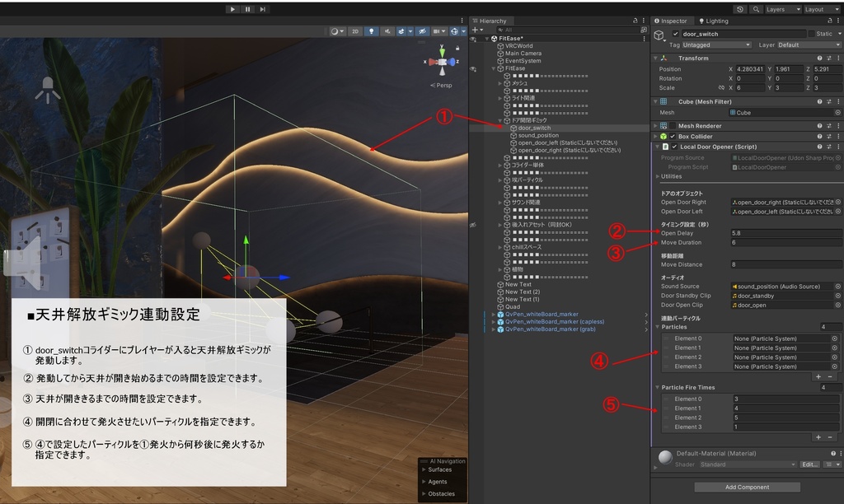Image resolution: width=844 pixels, height=504 pixels.
Task: Toggle constrained proportions link for Scale
Action: click(x=721, y=87)
